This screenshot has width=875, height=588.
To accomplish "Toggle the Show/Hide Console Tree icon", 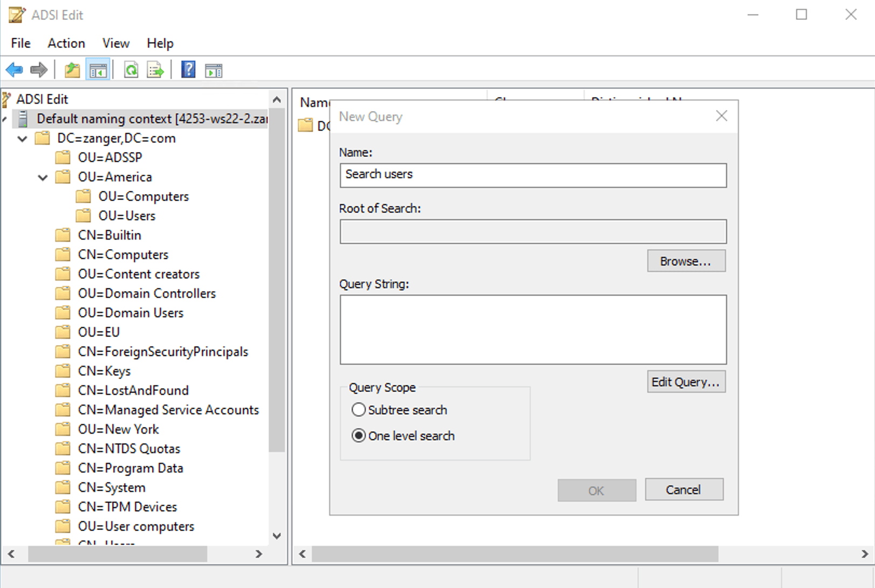I will [x=98, y=69].
